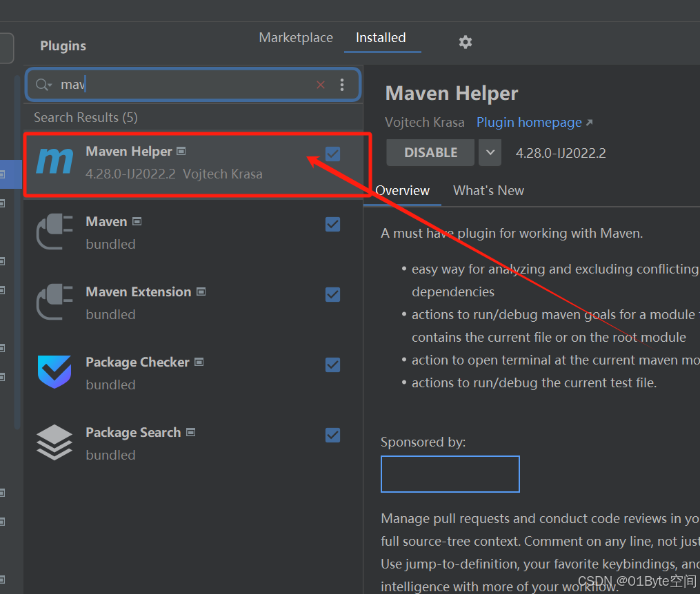Open the plugins settings gear menu
Screen dimensions: 700x594
[466, 42]
